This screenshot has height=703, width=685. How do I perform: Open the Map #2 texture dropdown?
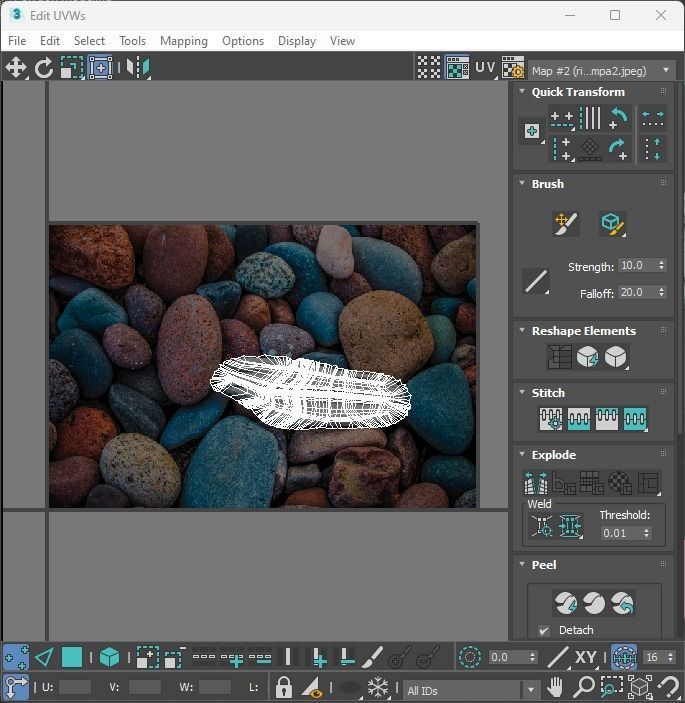601,71
